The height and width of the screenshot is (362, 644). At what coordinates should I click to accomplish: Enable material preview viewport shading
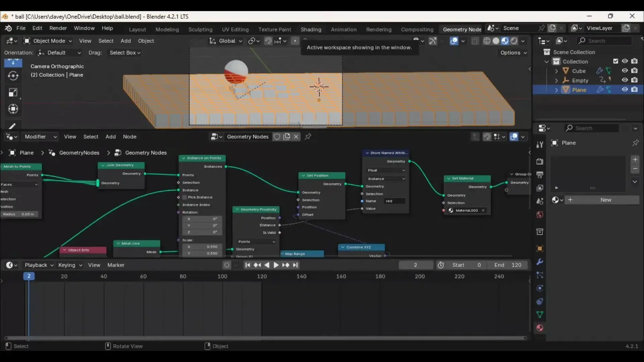tap(505, 41)
